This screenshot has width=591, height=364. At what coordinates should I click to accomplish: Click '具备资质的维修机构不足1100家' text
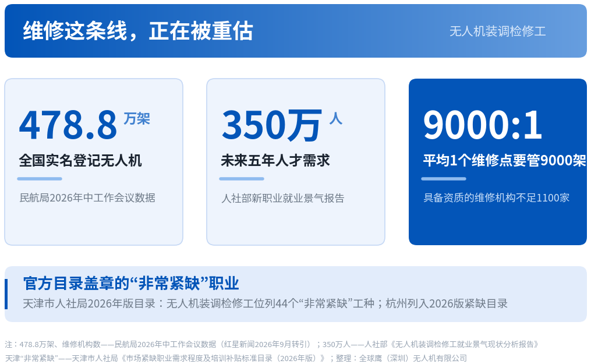click(497, 198)
